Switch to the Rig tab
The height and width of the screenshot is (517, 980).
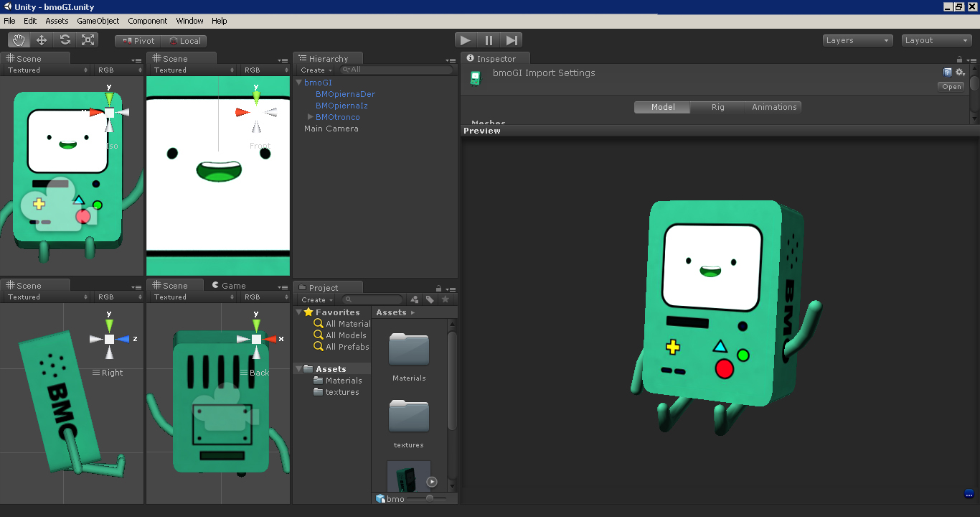(x=718, y=107)
